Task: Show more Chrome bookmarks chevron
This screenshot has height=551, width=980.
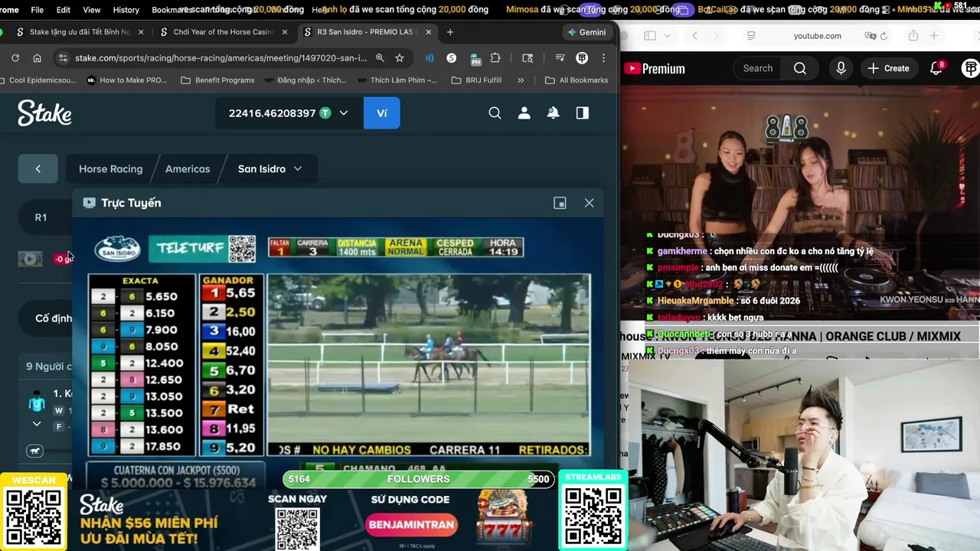Action: 521,80
